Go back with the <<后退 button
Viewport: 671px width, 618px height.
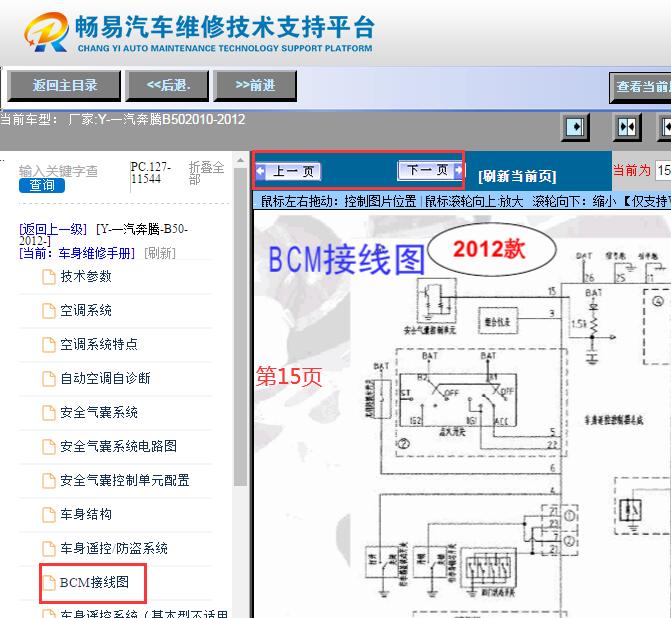tap(167, 86)
